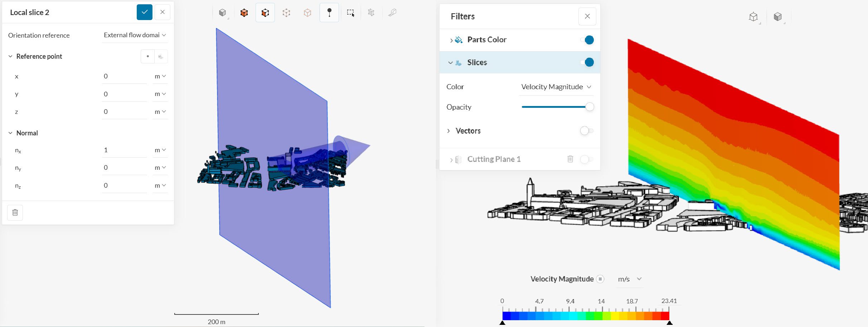Collapse the Reference point section
Image resolution: width=868 pixels, height=327 pixels.
pos(10,57)
